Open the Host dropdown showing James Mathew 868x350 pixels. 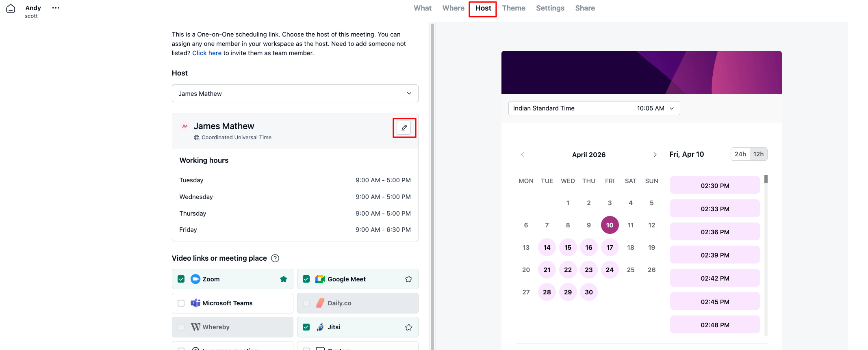[295, 93]
